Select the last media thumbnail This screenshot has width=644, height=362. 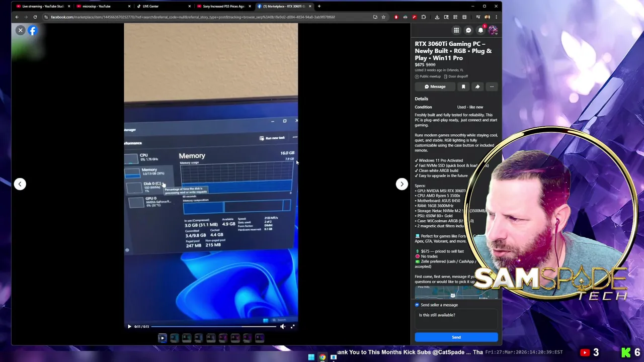pos(260,338)
